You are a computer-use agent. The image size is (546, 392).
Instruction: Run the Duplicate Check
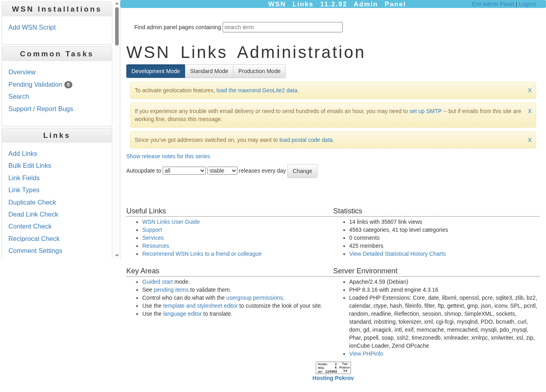(x=32, y=202)
